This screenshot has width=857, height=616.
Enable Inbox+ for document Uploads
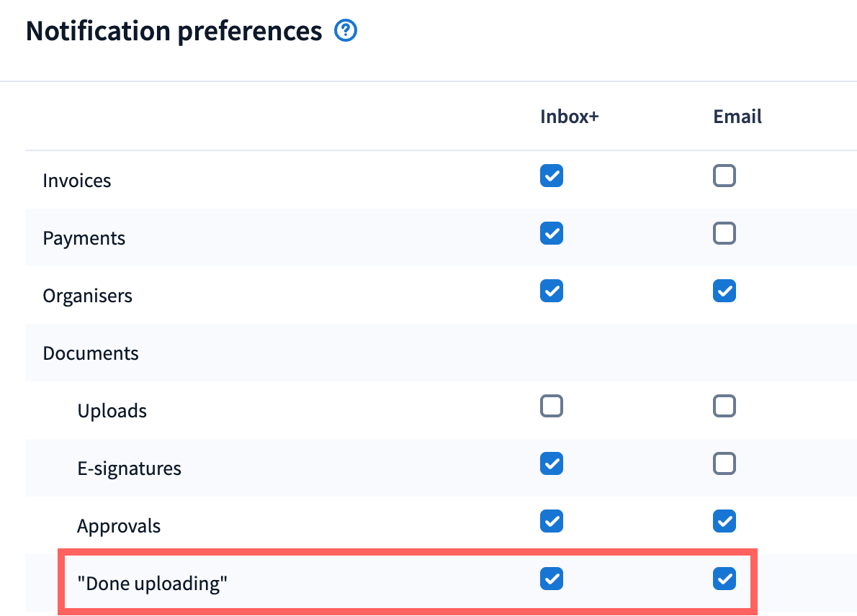(552, 407)
